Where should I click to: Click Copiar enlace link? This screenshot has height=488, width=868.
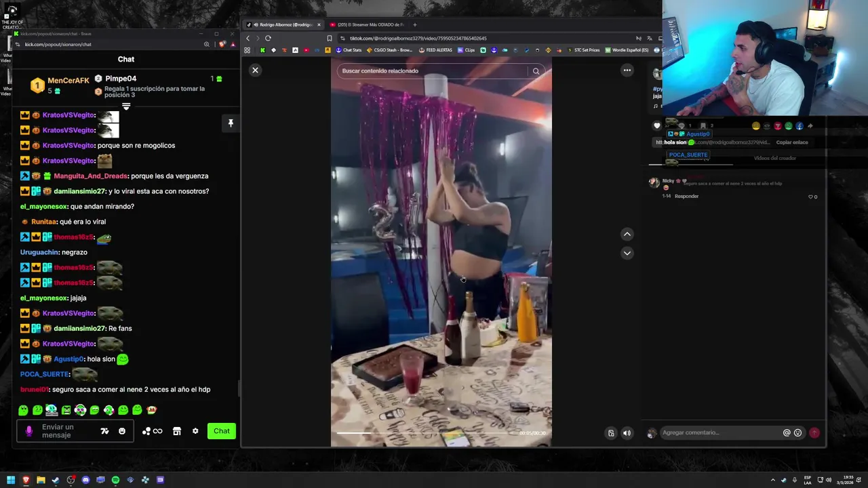click(792, 142)
